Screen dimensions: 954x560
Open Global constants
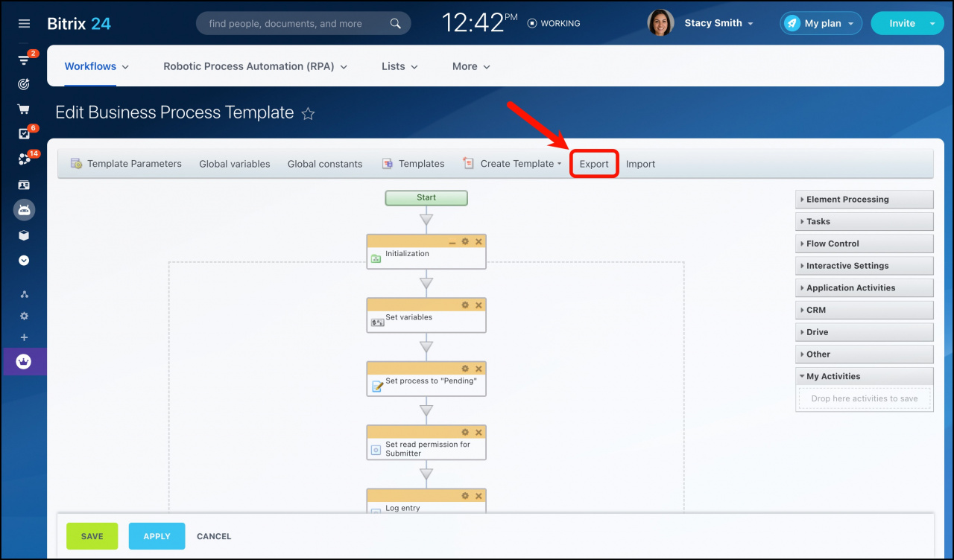pos(325,164)
